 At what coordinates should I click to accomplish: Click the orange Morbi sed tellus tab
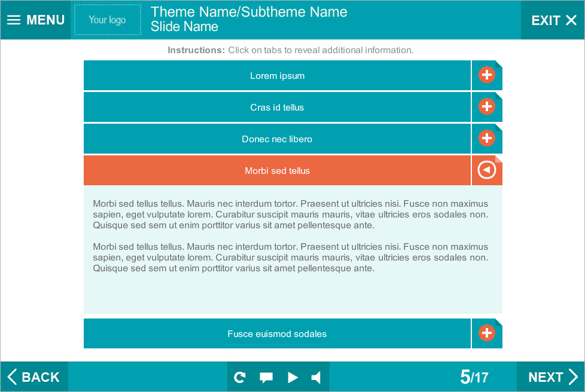(x=277, y=171)
